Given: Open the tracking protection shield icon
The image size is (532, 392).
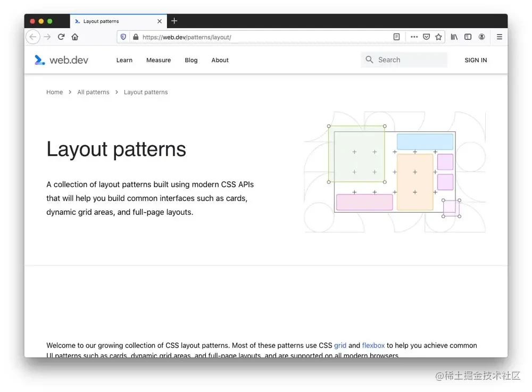Looking at the screenshot, I should (123, 37).
